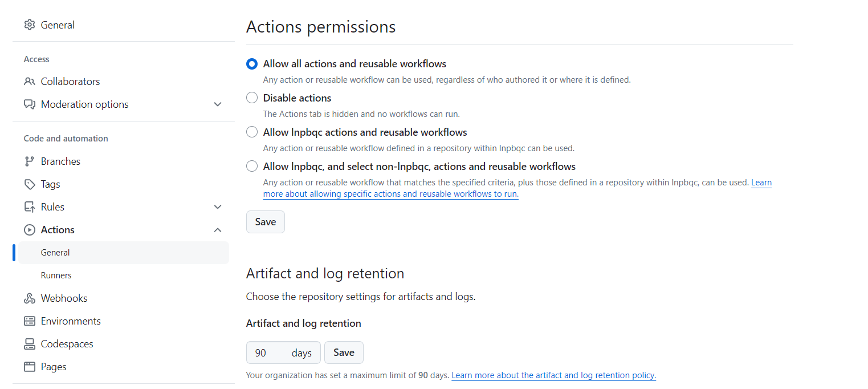The image size is (868, 389).
Task: Click the Moderation options comment icon
Action: point(30,104)
